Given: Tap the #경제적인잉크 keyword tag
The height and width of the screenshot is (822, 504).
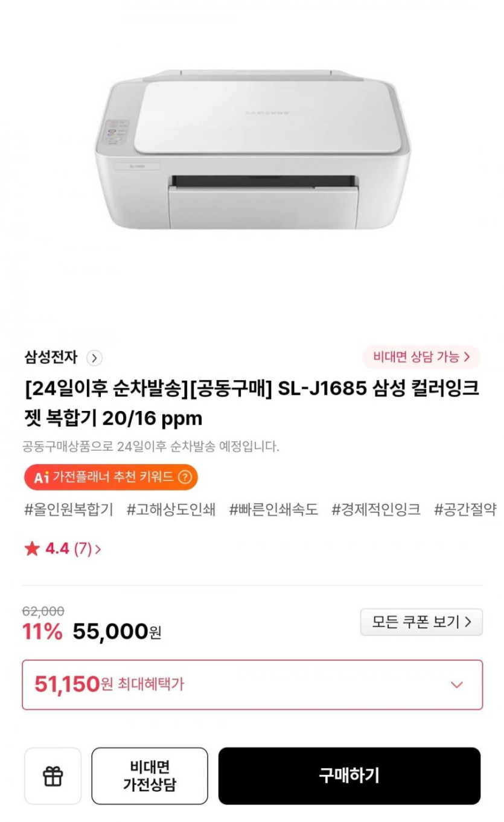Looking at the screenshot, I should coord(376,510).
